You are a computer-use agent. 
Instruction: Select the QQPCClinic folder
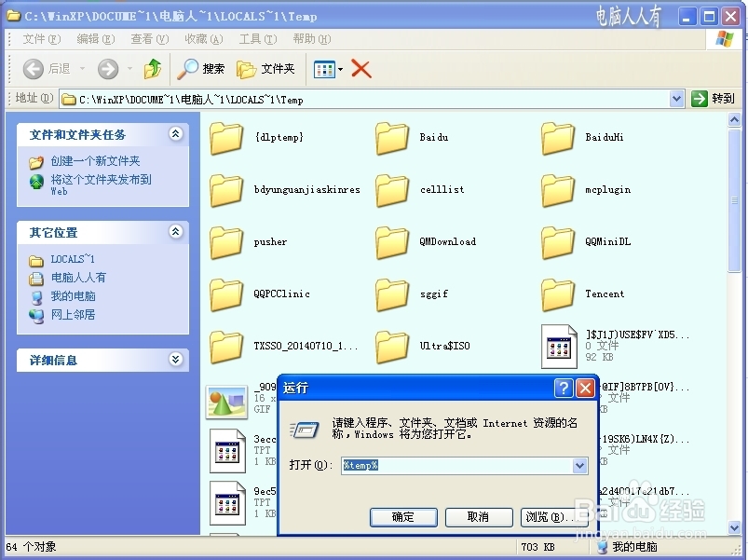tap(260, 294)
